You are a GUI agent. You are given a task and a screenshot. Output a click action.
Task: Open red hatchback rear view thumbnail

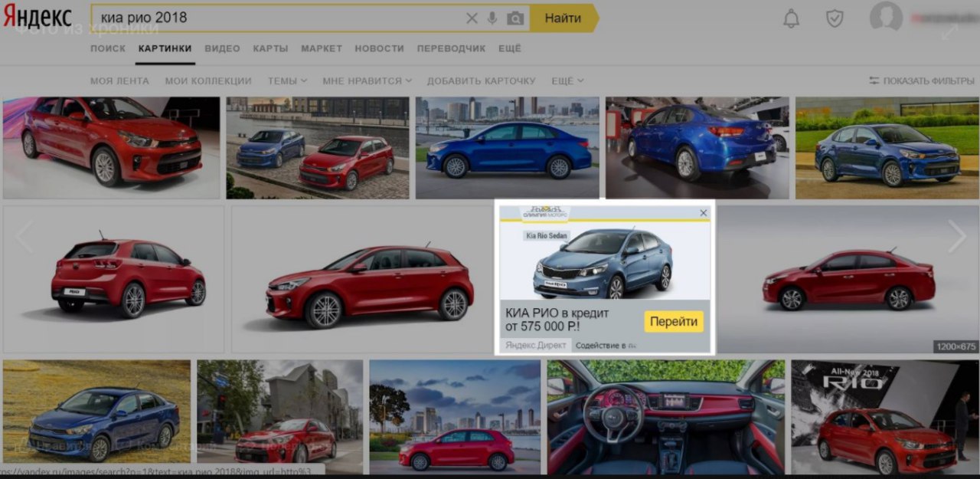(x=113, y=279)
